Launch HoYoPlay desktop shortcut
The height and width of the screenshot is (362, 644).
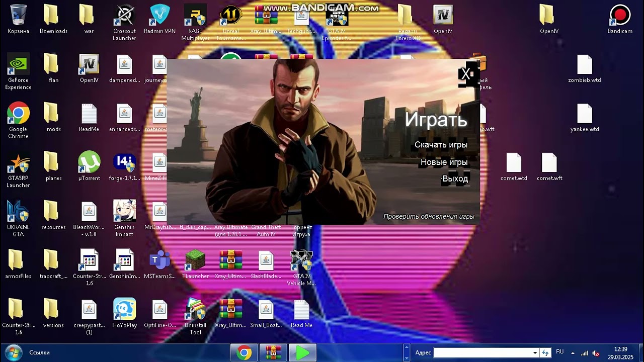tap(124, 314)
